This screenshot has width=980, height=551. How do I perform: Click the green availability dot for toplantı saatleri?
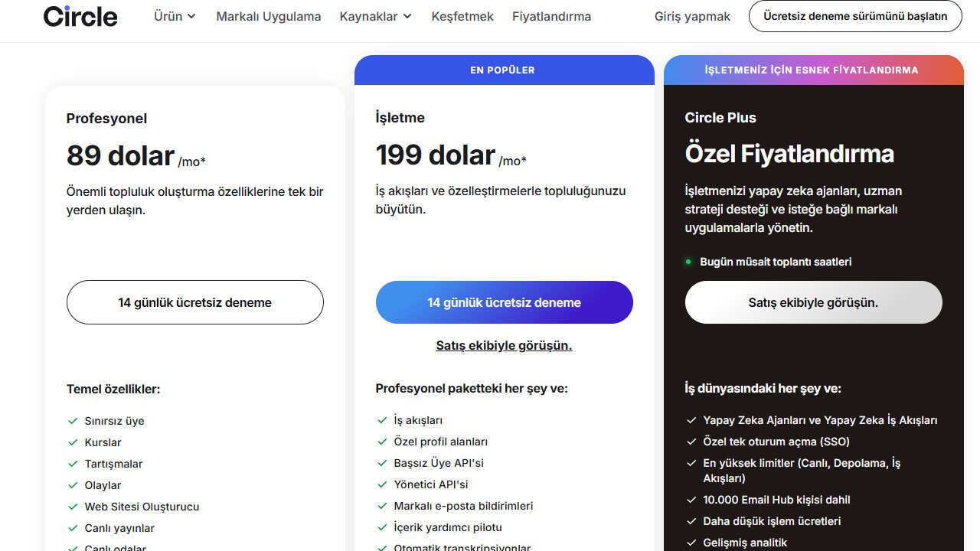click(688, 262)
